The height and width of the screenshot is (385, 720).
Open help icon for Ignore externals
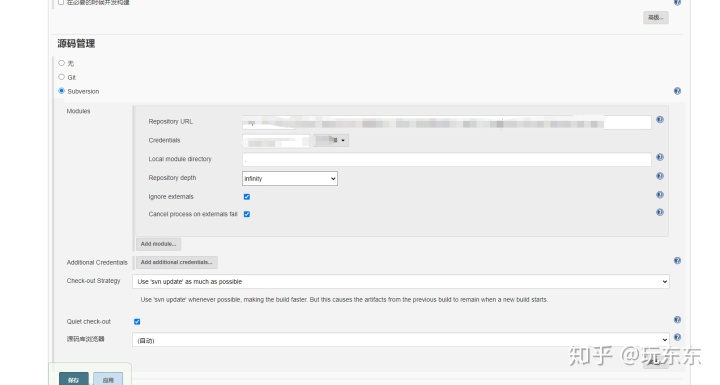pos(660,195)
